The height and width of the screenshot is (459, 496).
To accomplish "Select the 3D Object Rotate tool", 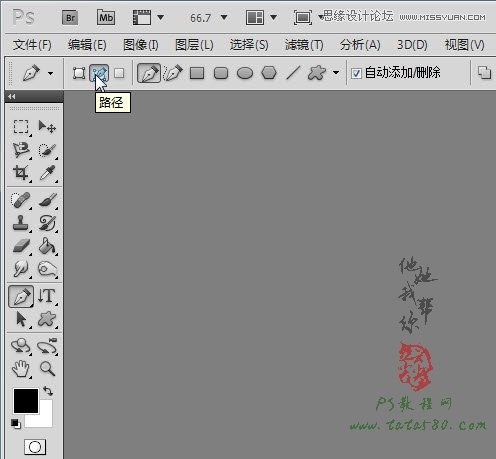I will (x=21, y=346).
